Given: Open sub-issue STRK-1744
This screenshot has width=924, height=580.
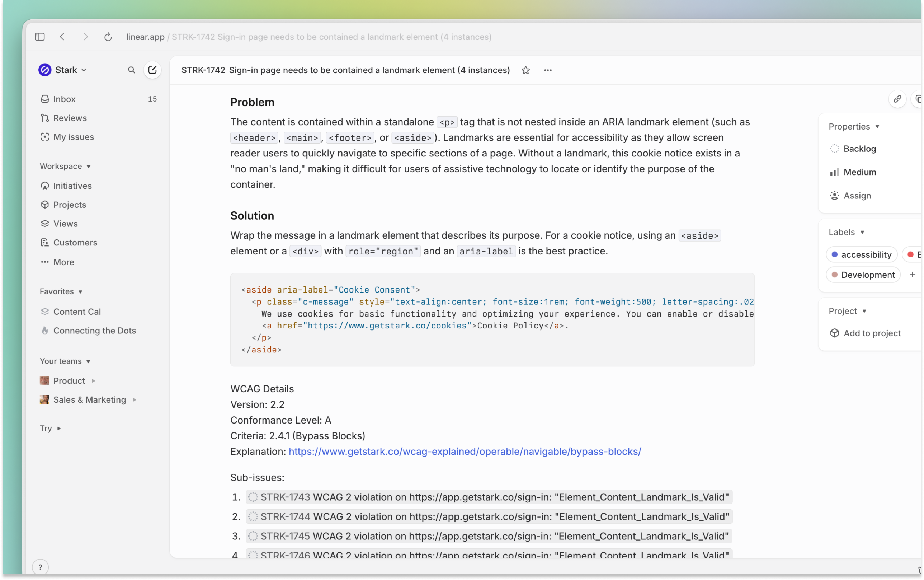Looking at the screenshot, I should [x=489, y=517].
